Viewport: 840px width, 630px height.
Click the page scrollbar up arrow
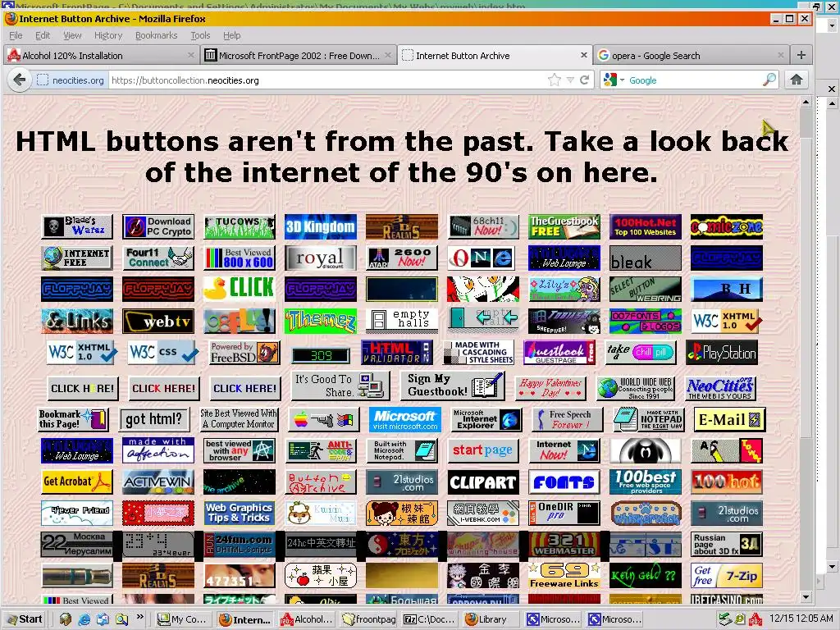point(806,101)
